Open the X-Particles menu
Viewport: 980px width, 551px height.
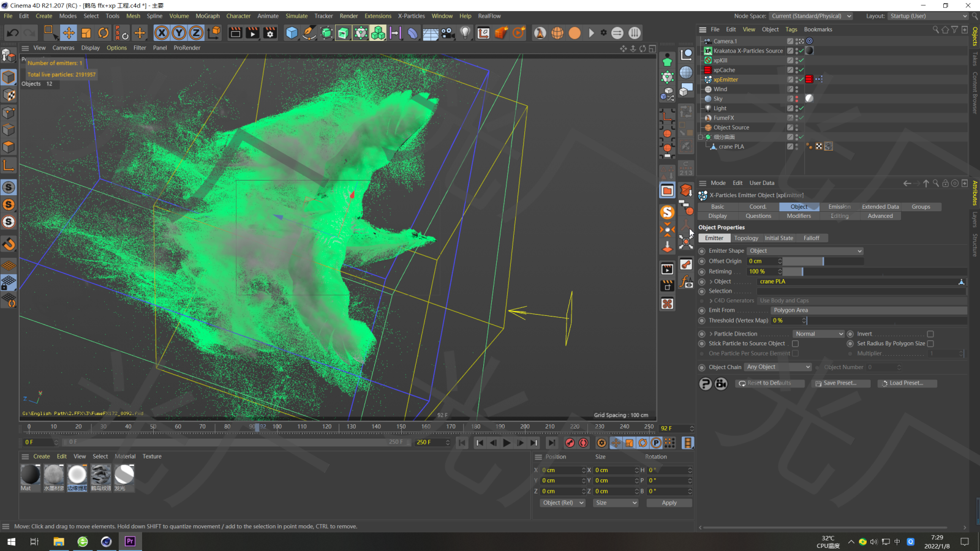tap(411, 16)
